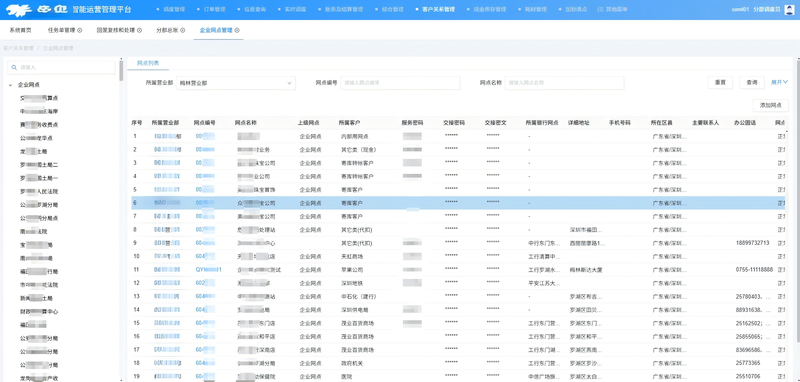
Task: Click the 重置 button
Action: coord(720,83)
